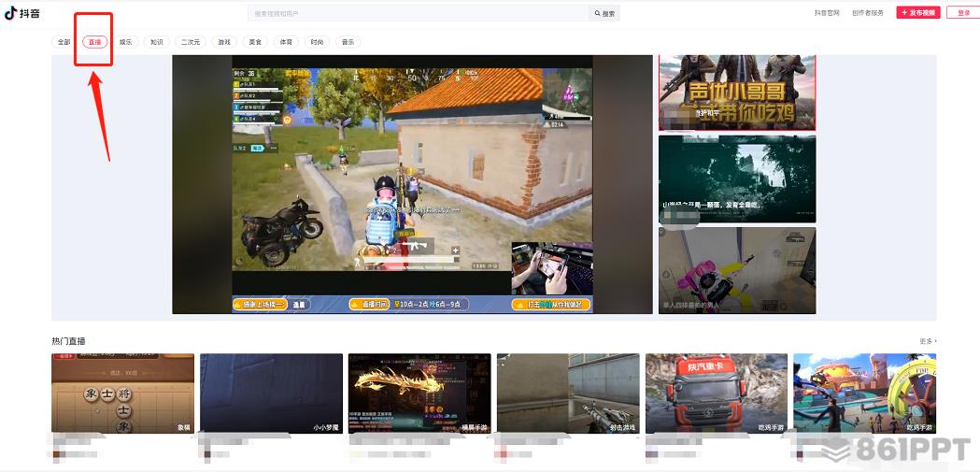
Task: Open the 射击游戏 live thumbnail
Action: coord(568,393)
